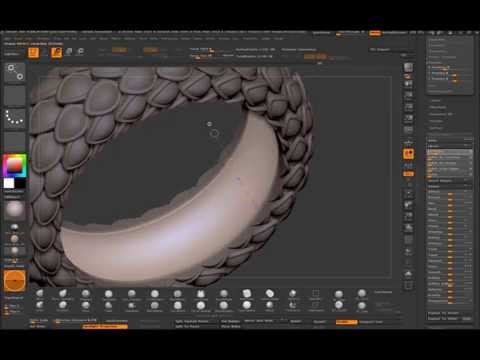Click the large orange circular brush icon
The width and height of the screenshot is (480, 360).
click(15, 281)
